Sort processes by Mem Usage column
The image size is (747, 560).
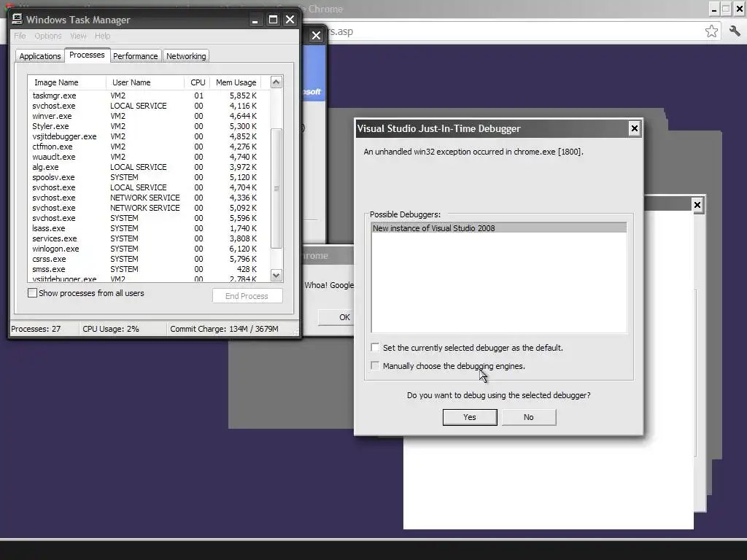pyautogui.click(x=236, y=82)
